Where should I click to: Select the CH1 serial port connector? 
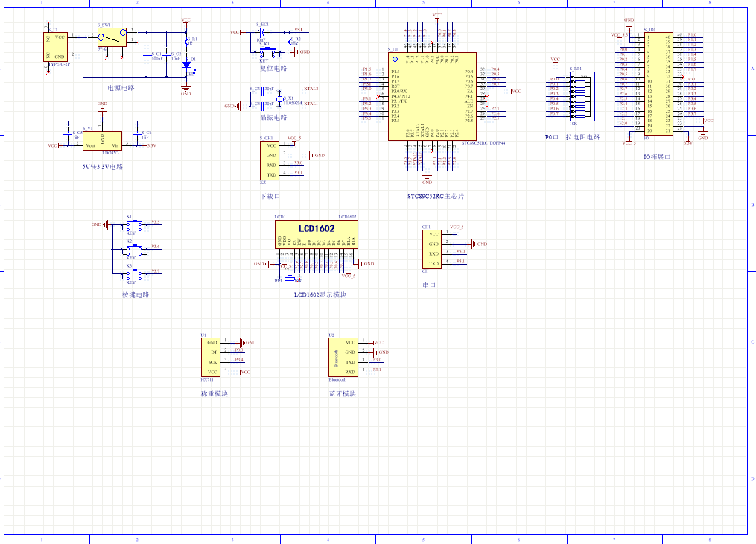(433, 249)
